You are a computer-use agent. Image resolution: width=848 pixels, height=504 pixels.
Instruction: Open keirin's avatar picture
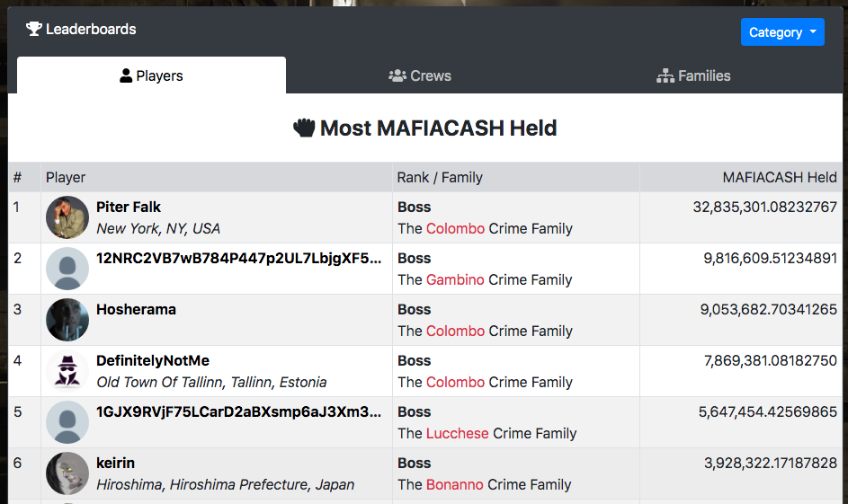click(x=67, y=473)
